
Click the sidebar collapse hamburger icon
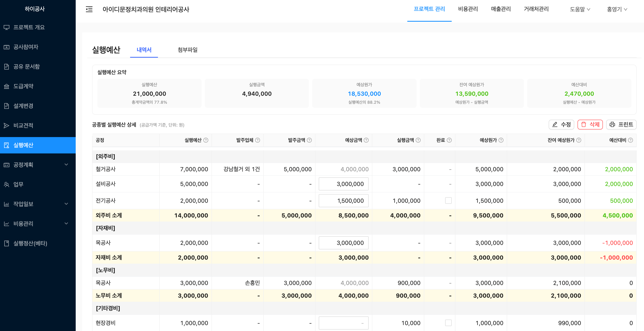(89, 9)
